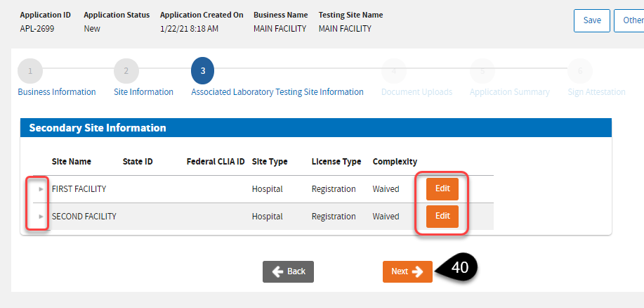
Task: Open the Application Summary step
Action: (x=509, y=92)
